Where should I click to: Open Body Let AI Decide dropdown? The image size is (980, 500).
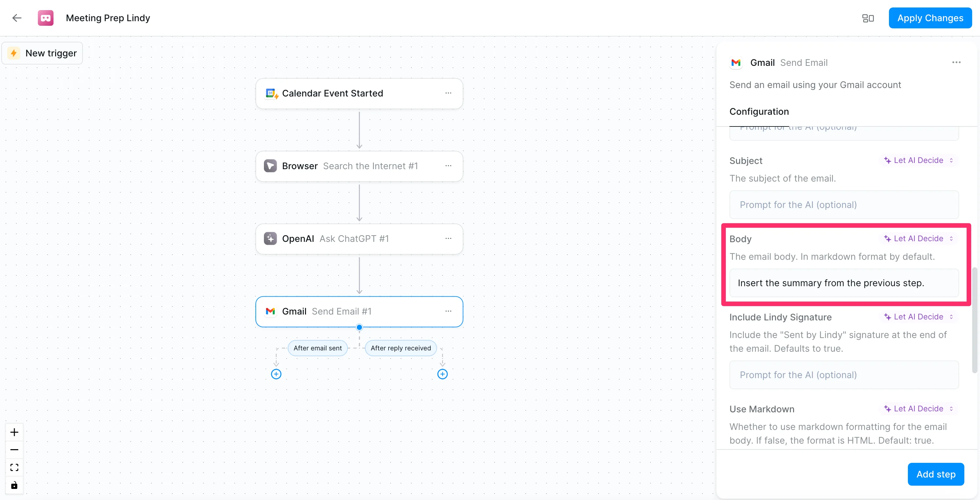(x=918, y=238)
